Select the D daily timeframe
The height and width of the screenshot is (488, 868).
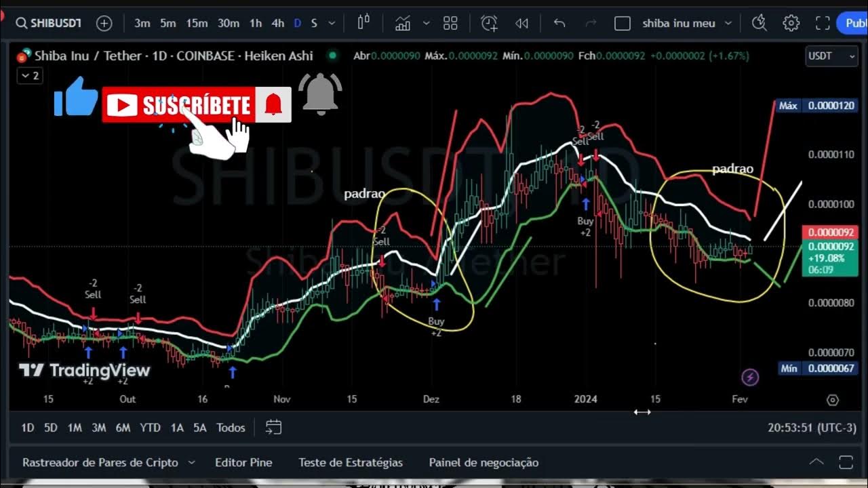(297, 23)
